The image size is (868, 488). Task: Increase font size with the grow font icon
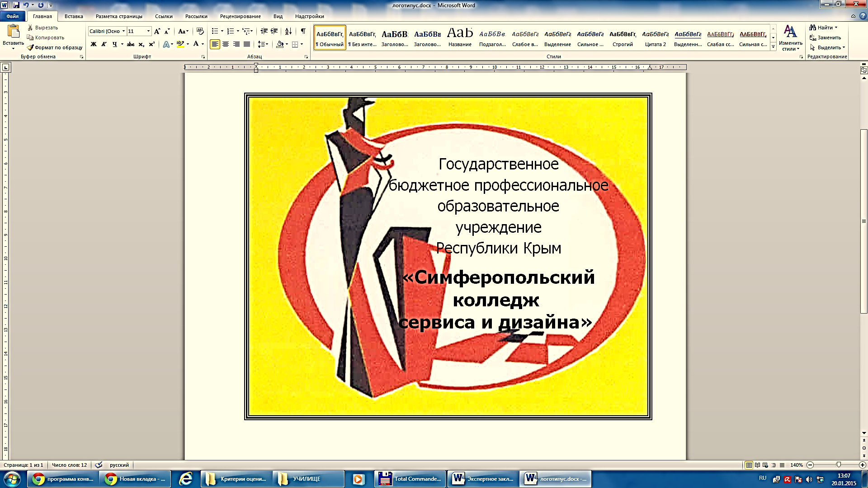coord(157,31)
